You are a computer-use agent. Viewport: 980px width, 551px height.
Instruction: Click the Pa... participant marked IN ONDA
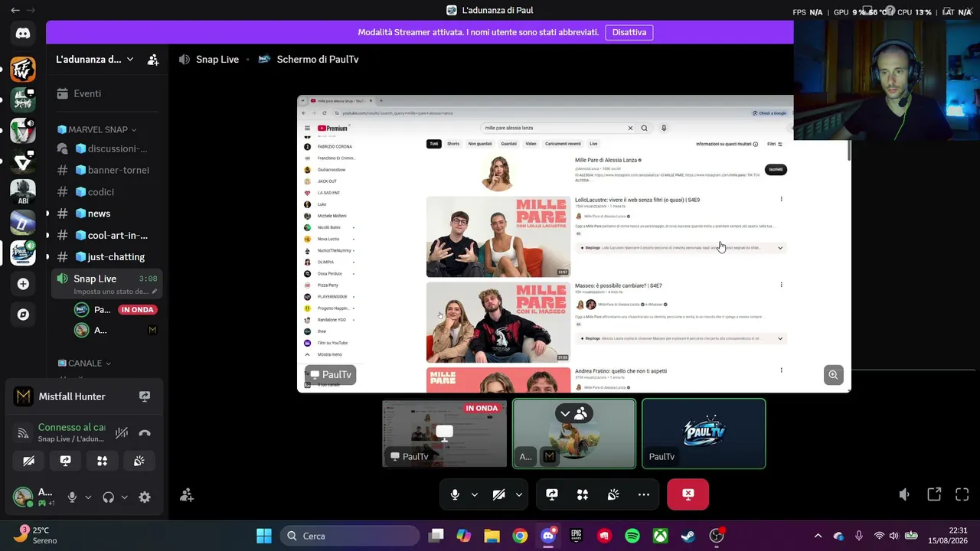[x=116, y=309]
